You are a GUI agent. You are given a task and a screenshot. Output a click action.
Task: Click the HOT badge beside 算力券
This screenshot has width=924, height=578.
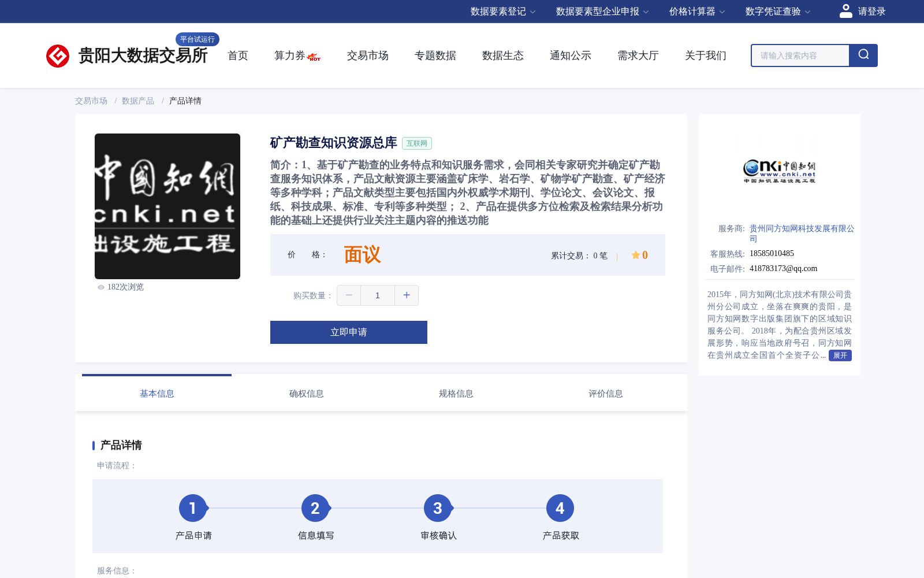(314, 57)
